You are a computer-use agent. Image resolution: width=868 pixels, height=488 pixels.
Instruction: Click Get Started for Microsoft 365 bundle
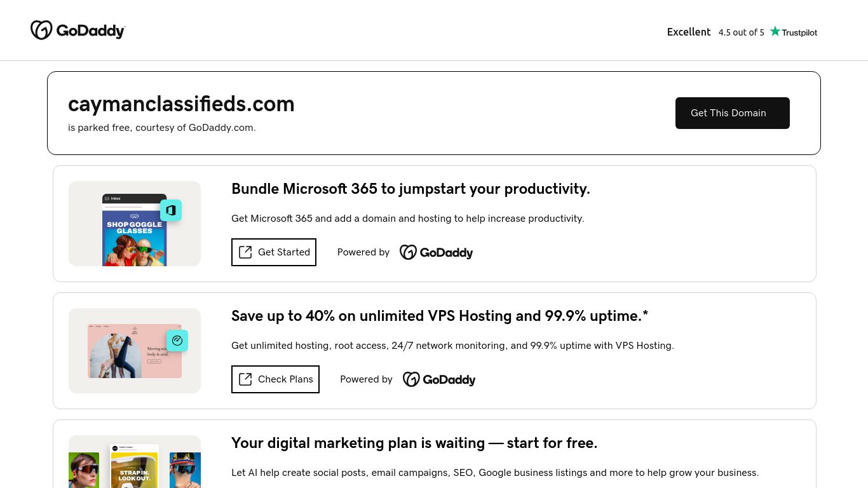273,252
